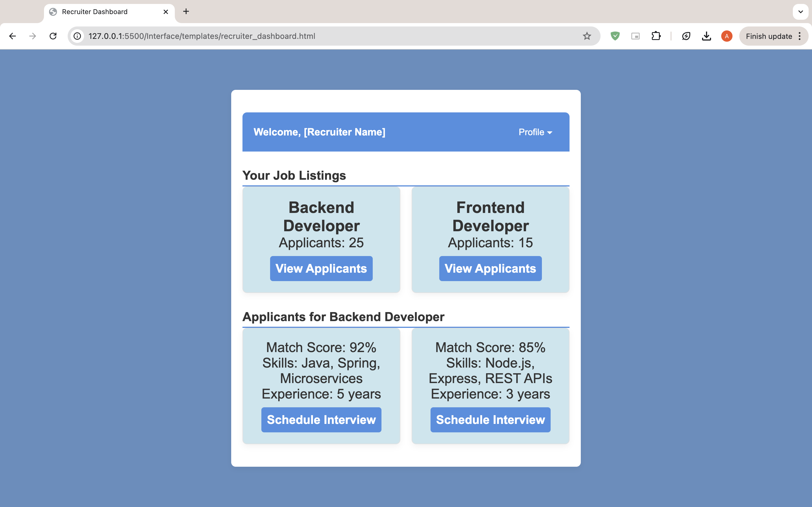View Applicants for Frontend Developer
Screen dimensions: 812x507
(x=490, y=269)
